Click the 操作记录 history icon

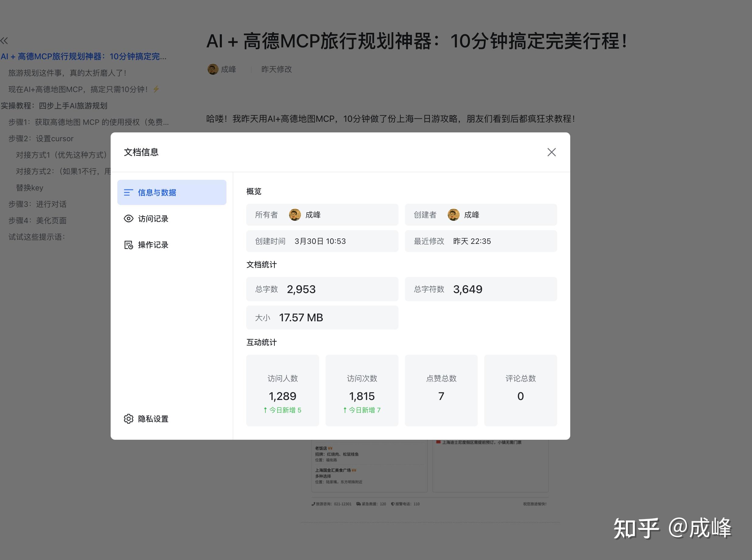[129, 245]
